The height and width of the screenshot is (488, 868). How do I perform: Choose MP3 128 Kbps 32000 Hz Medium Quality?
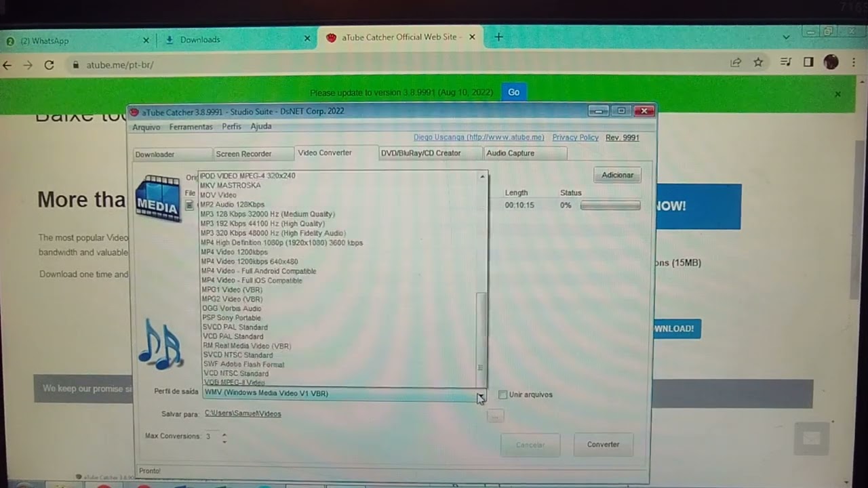pyautogui.click(x=267, y=214)
